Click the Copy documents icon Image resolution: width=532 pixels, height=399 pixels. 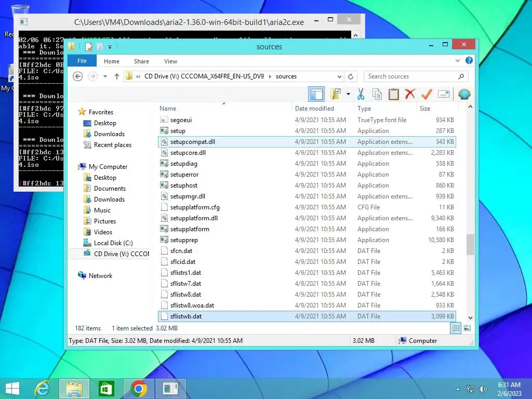(377, 94)
